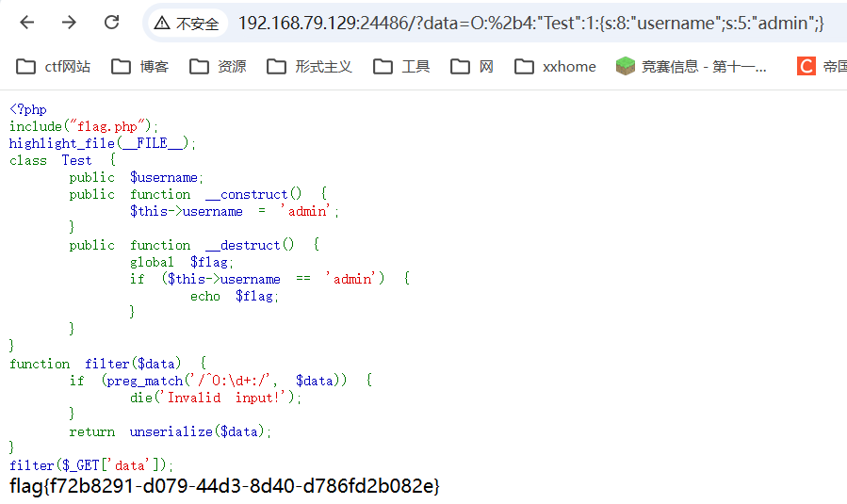Click the 'class Test {' line
Viewport: 847px width, 504px height.
63,160
